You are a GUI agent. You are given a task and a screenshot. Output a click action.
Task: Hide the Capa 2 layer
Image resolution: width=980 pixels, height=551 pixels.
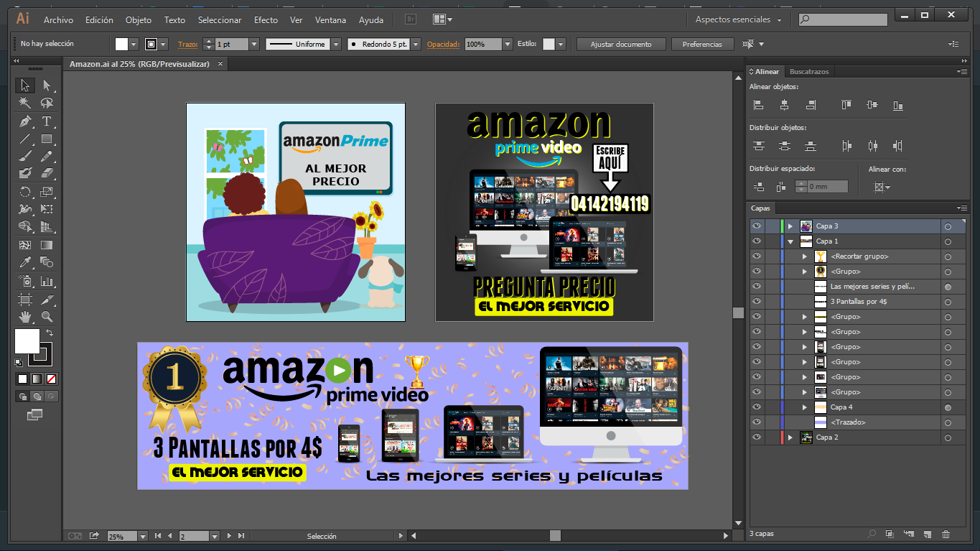click(757, 437)
